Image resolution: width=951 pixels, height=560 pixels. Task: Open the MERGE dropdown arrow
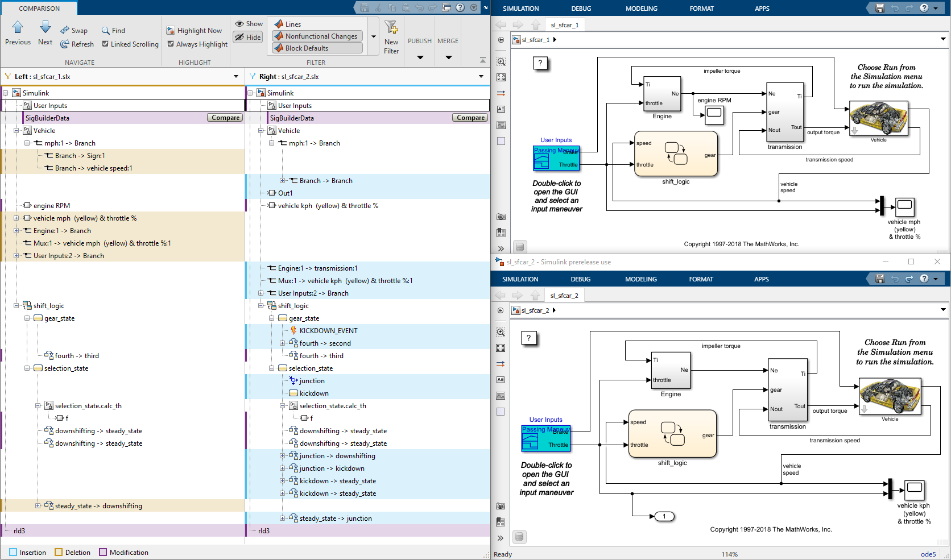click(449, 57)
